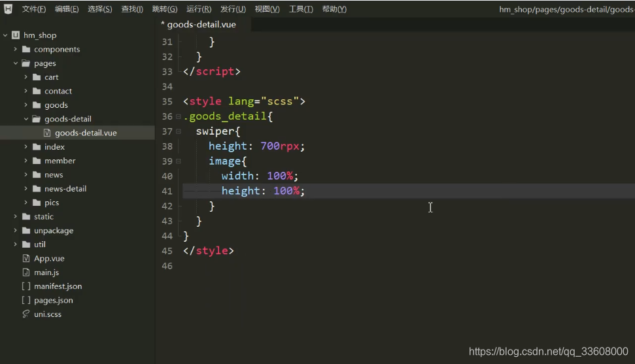
Task: Click the App.vue file icon
Action: [x=26, y=258]
